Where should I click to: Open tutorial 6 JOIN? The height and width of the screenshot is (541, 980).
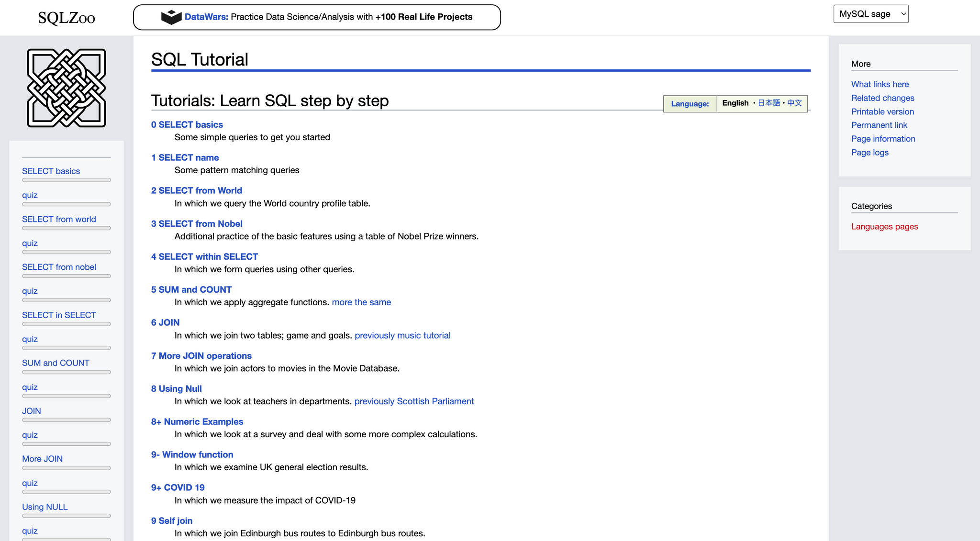[166, 322]
